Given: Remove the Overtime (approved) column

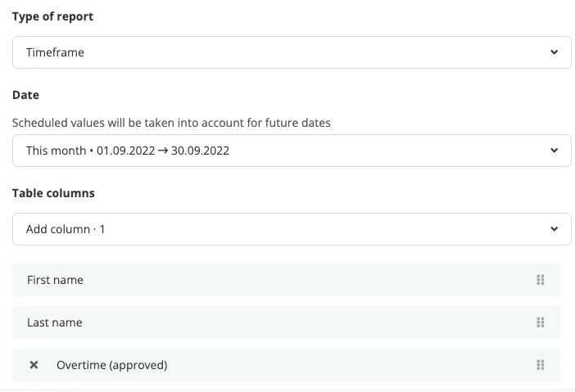Looking at the screenshot, I should tap(34, 365).
